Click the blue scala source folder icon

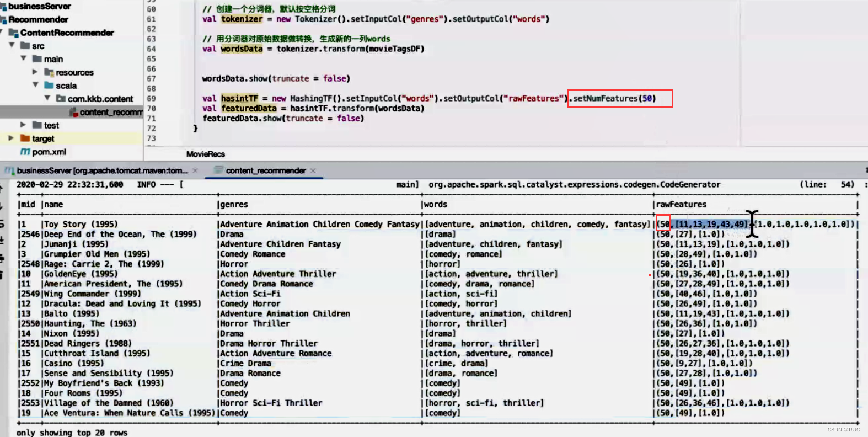coord(49,85)
